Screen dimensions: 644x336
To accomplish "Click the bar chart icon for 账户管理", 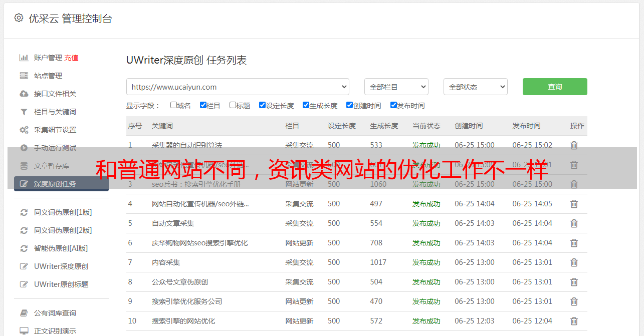I will coord(24,58).
